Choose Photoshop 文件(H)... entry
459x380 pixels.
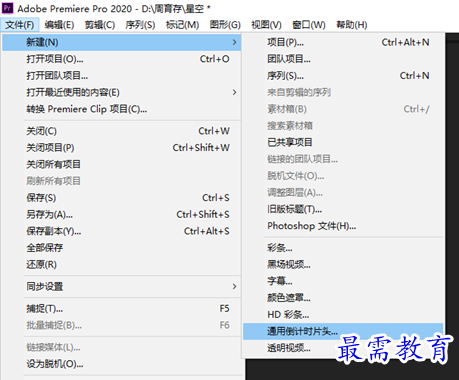(x=343, y=226)
